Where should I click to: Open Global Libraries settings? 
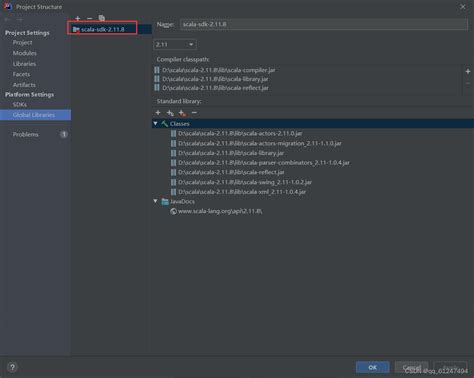click(35, 115)
